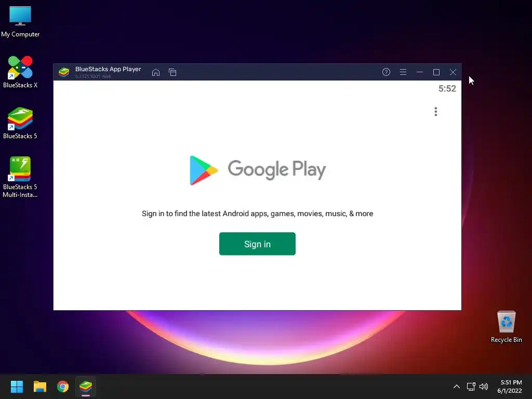532x399 pixels.
Task: Open the clock showing 5:51 PM 6/1/2022
Action: coord(510,387)
